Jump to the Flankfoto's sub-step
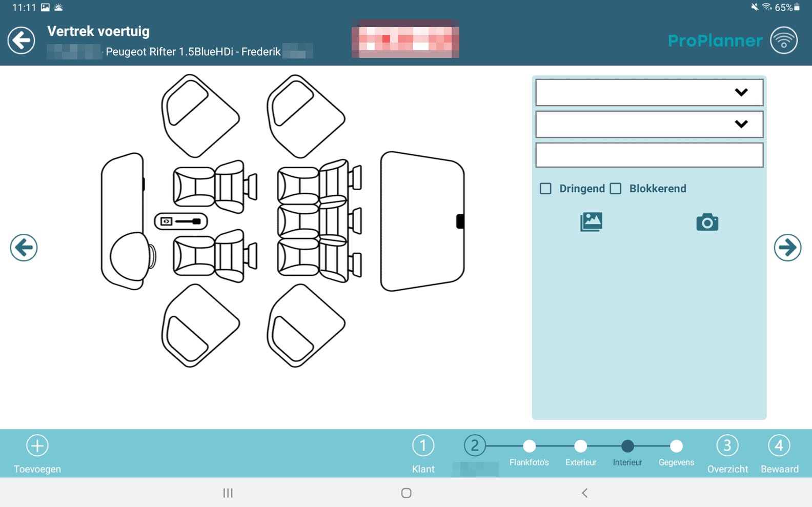812x507 pixels. (x=529, y=453)
